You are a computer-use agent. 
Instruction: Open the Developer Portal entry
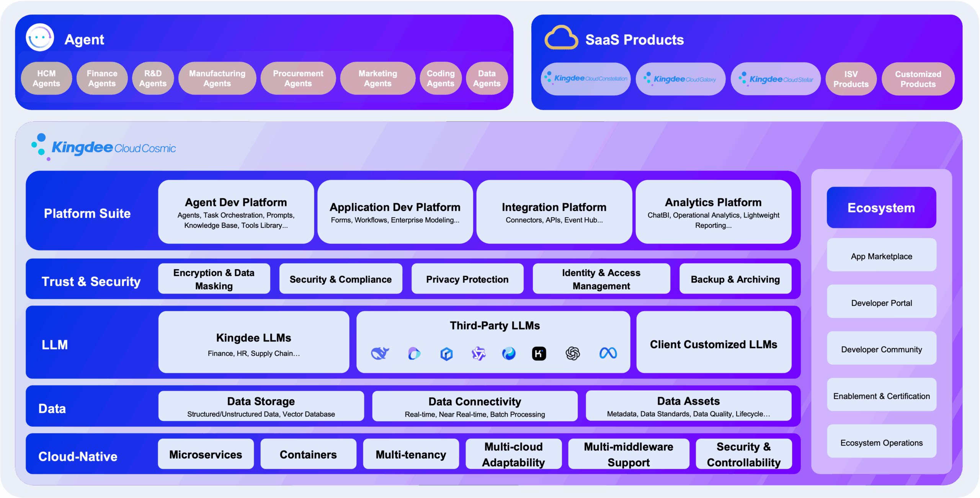coord(881,303)
